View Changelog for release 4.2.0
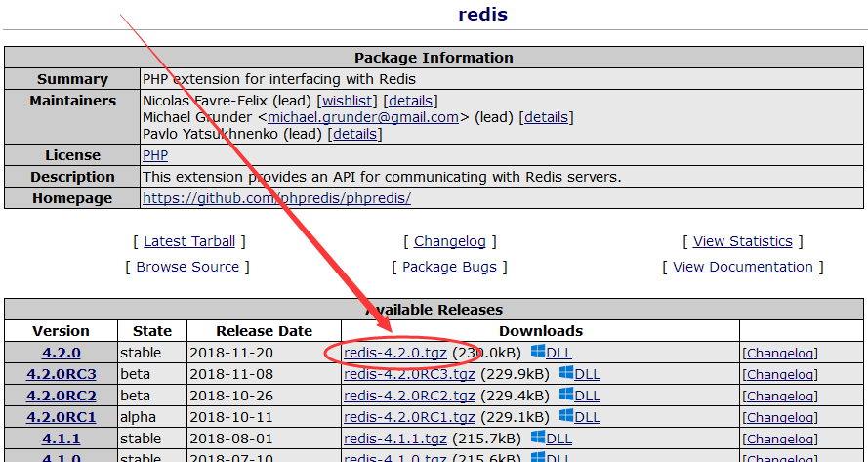The width and height of the screenshot is (868, 462). point(780,354)
